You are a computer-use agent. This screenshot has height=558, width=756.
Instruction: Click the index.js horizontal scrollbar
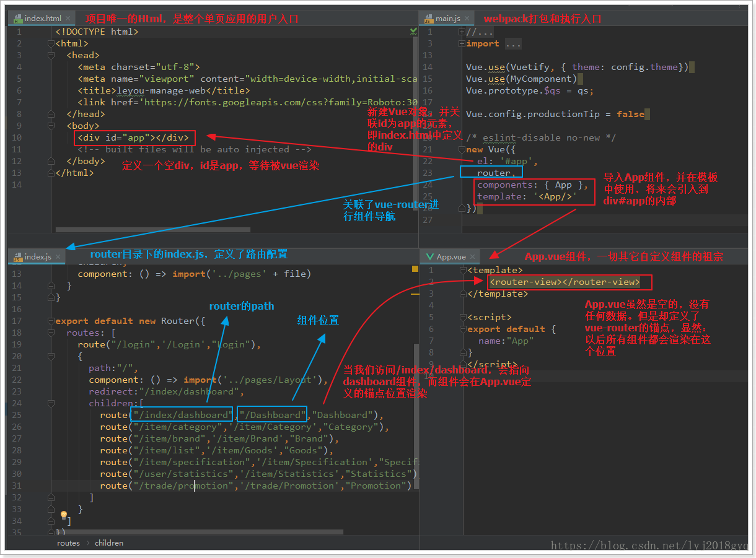point(199,531)
